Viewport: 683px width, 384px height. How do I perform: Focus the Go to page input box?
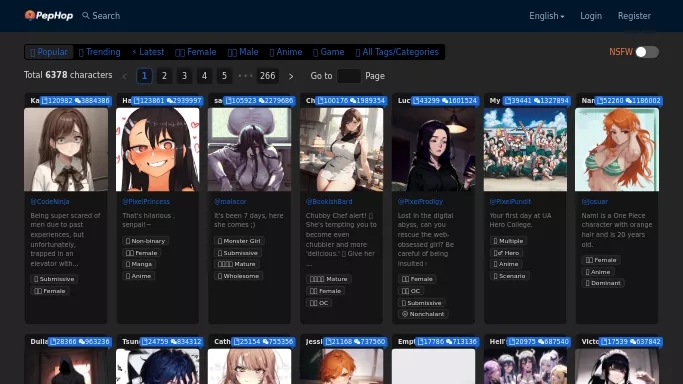coord(349,76)
